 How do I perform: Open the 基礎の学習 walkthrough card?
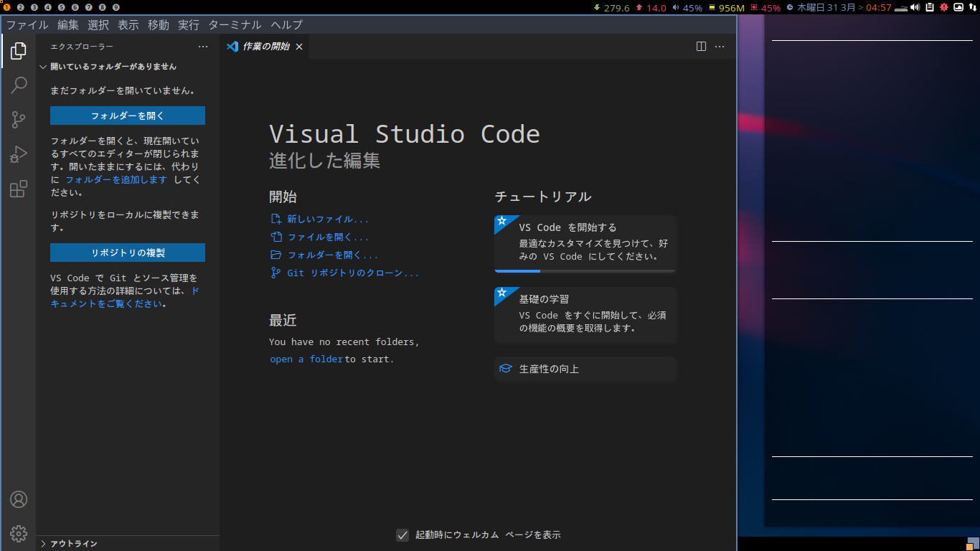pyautogui.click(x=585, y=314)
